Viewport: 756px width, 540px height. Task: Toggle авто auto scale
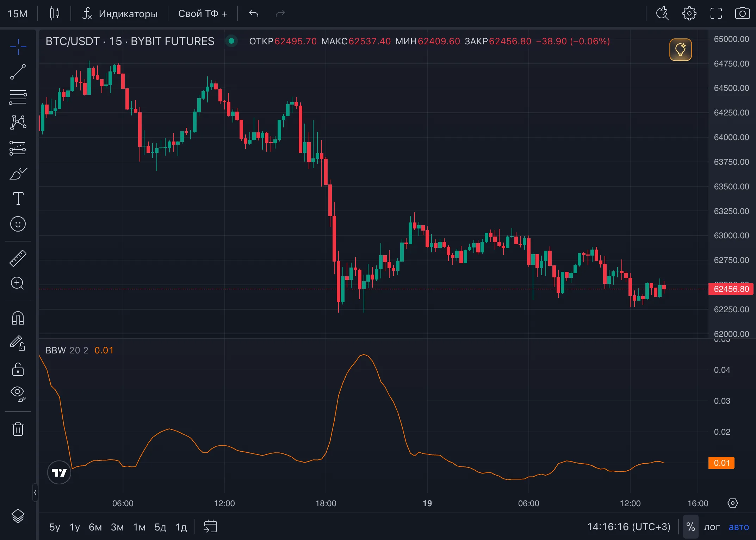pyautogui.click(x=739, y=527)
